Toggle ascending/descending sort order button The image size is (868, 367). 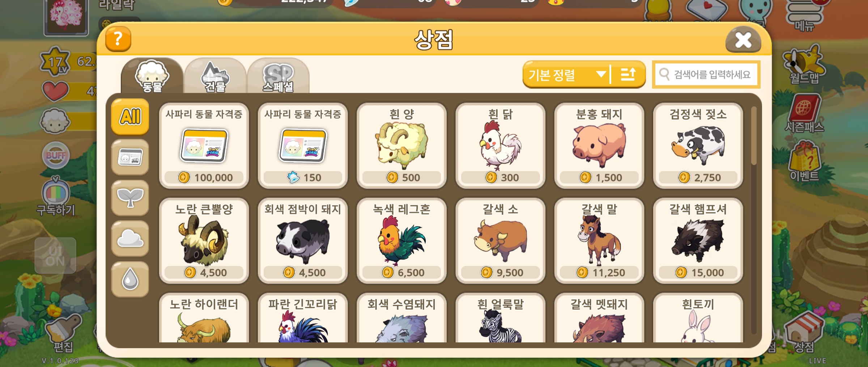click(628, 75)
